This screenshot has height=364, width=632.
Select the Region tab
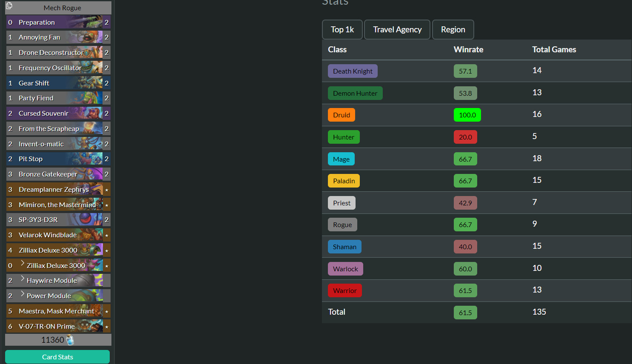pos(453,30)
